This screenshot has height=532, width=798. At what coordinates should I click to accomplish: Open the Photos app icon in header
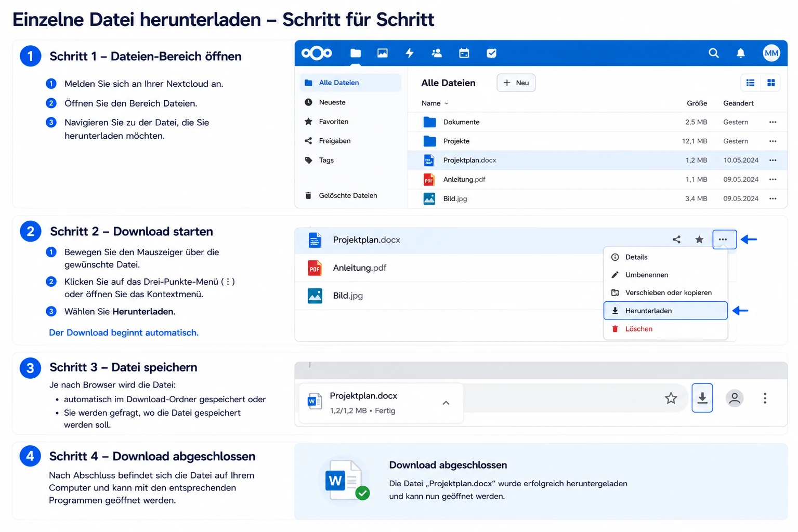click(383, 53)
